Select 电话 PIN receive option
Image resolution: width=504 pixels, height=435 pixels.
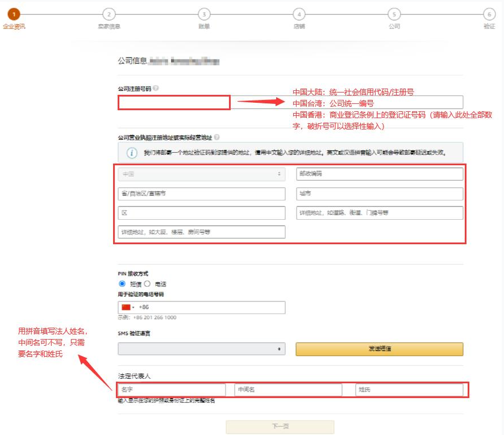click(147, 284)
